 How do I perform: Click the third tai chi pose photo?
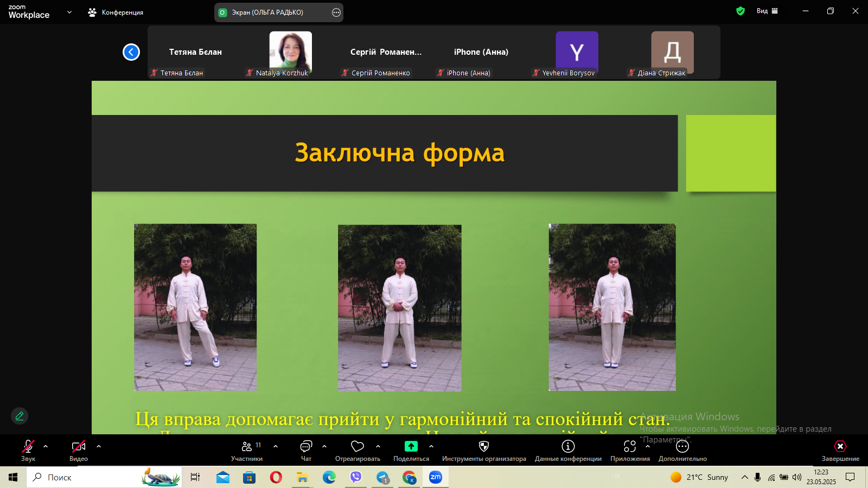(x=612, y=307)
